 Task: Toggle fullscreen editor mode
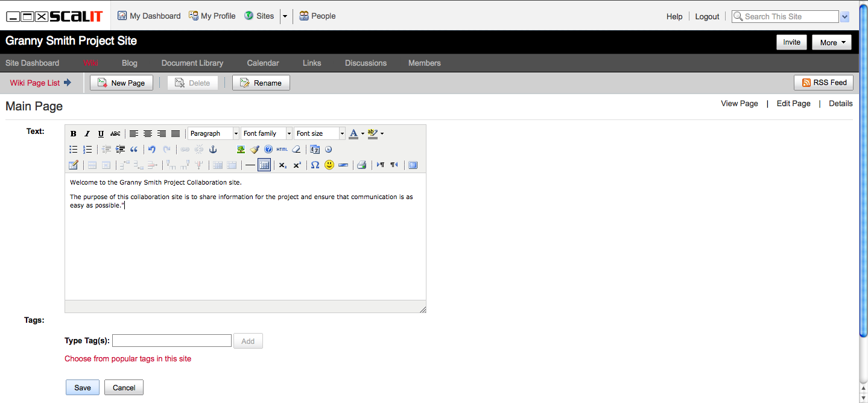coord(413,165)
